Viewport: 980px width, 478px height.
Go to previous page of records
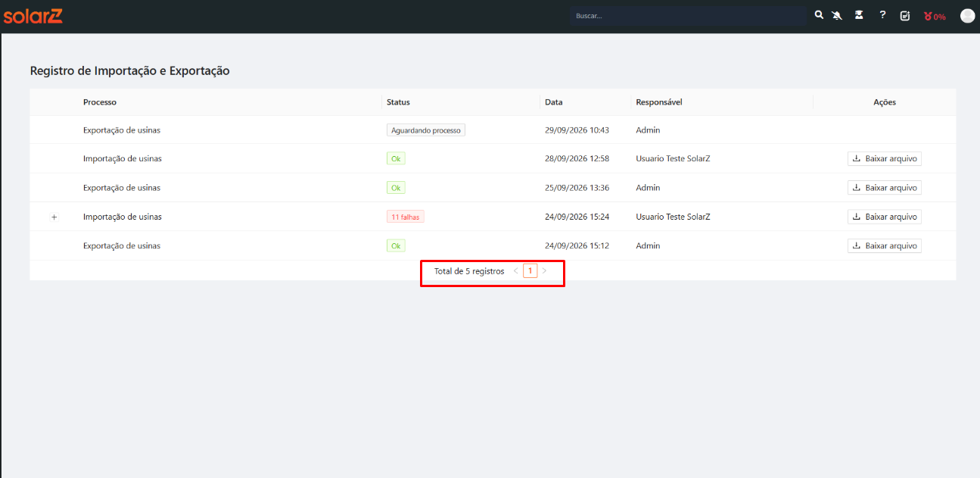[x=516, y=271]
